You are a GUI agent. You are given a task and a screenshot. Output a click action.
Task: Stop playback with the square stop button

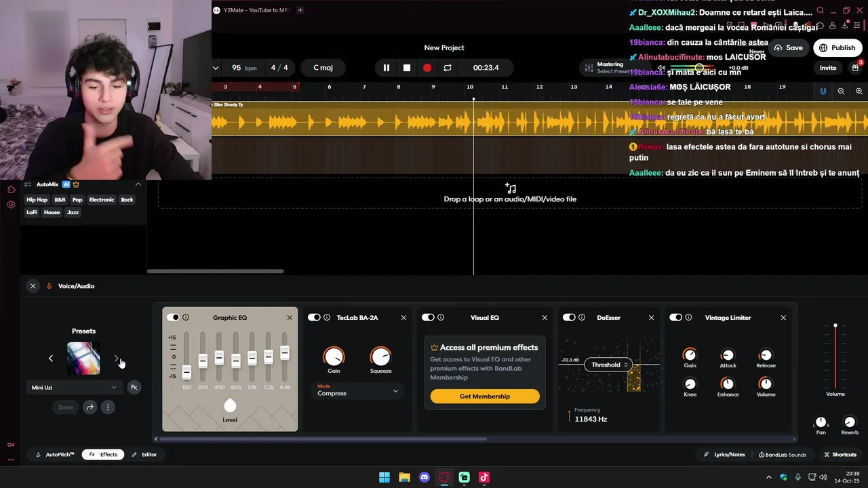(x=407, y=68)
